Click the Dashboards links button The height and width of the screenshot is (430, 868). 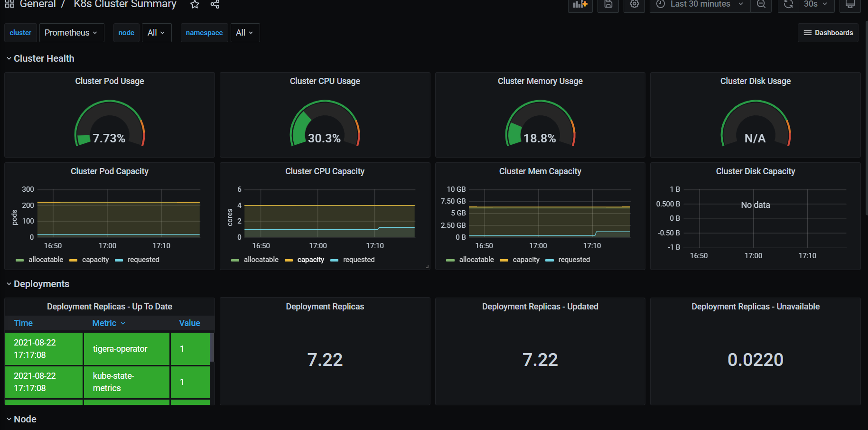coord(828,33)
